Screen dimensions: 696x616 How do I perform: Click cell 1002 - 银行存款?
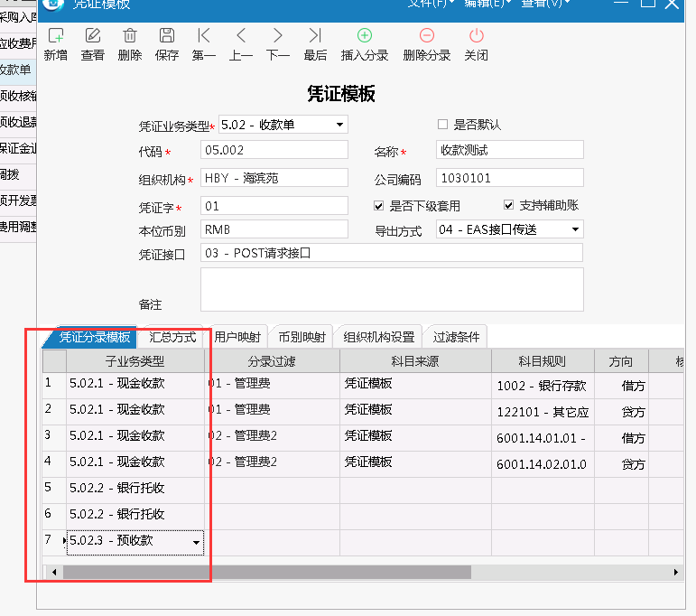pyautogui.click(x=543, y=386)
